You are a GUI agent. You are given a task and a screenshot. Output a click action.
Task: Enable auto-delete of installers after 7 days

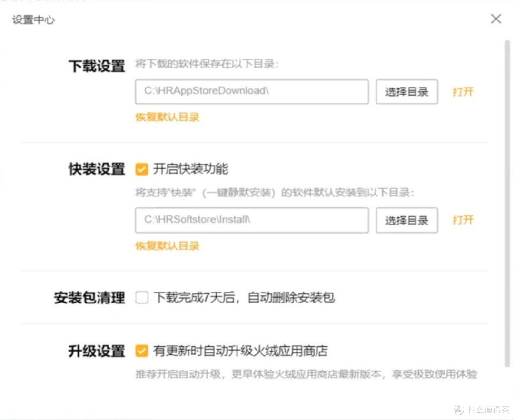[141, 297]
